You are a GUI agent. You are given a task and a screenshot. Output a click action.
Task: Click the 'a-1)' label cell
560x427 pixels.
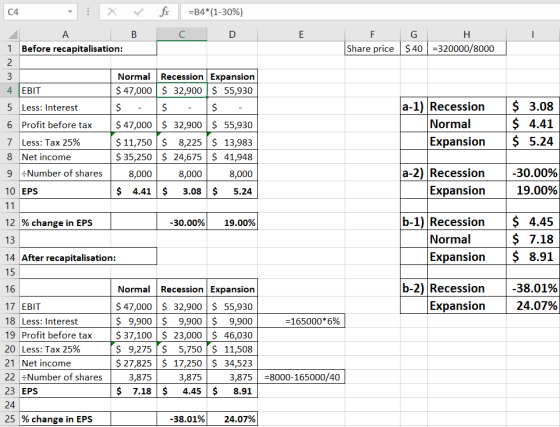pos(414,106)
